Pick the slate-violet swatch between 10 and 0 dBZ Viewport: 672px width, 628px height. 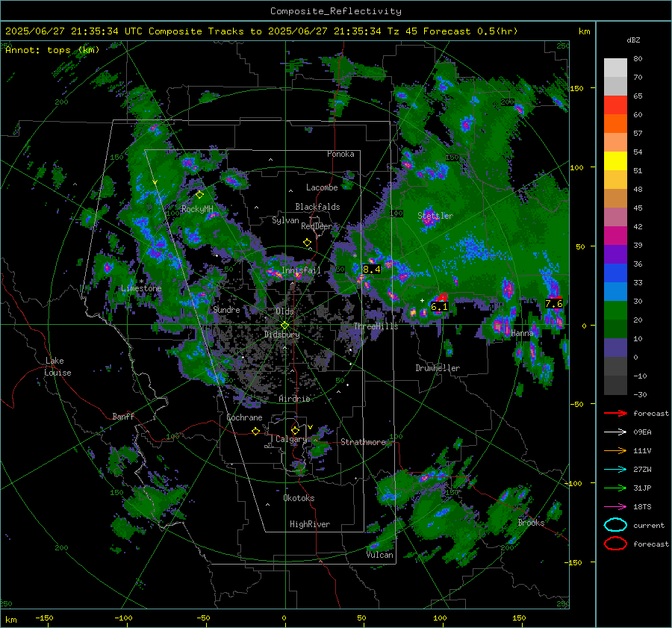tap(615, 348)
